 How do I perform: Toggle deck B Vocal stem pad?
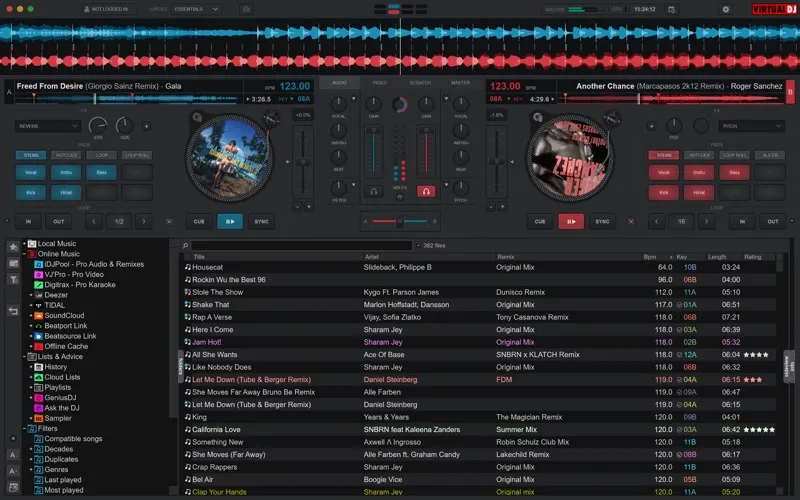coord(663,172)
